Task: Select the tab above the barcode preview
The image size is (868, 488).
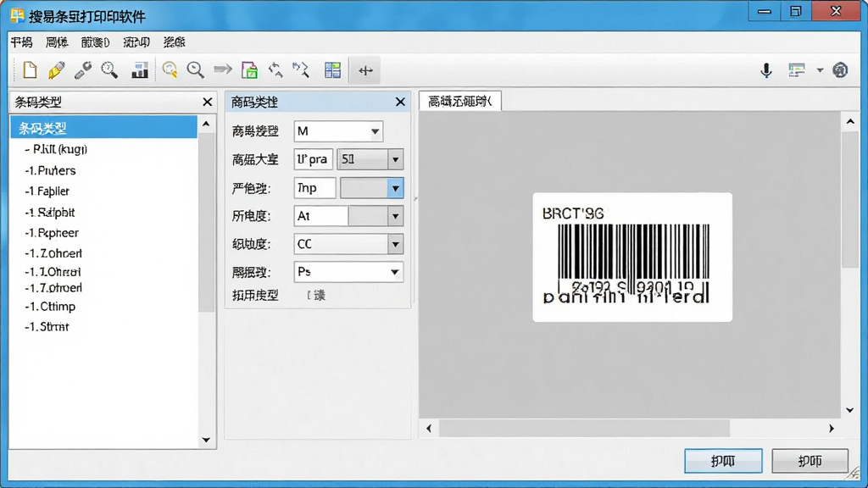Action: point(460,102)
